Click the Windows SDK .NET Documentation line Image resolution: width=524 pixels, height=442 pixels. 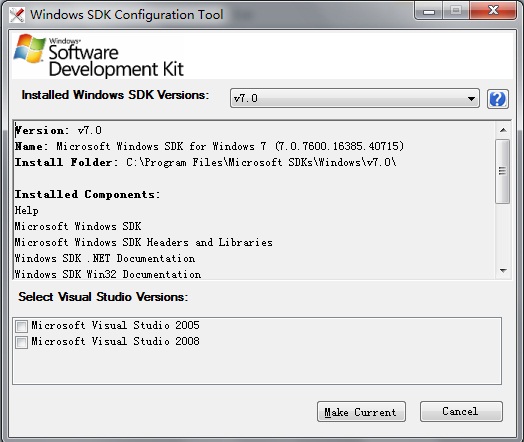coord(105,258)
